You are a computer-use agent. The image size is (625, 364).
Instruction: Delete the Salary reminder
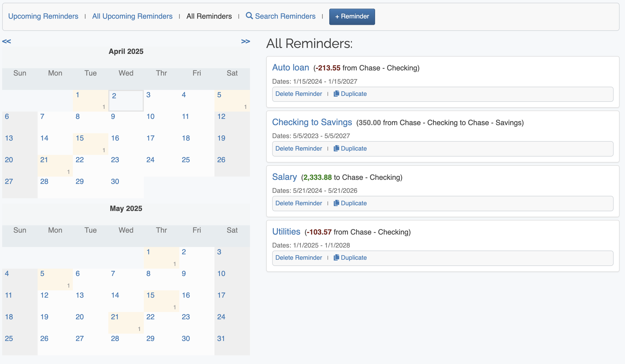coord(298,203)
